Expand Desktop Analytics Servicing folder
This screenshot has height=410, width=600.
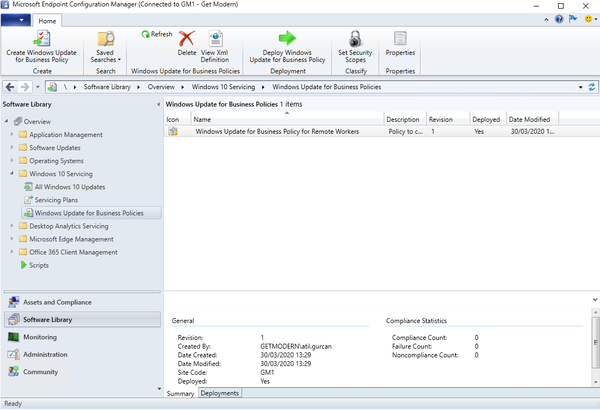(x=12, y=226)
